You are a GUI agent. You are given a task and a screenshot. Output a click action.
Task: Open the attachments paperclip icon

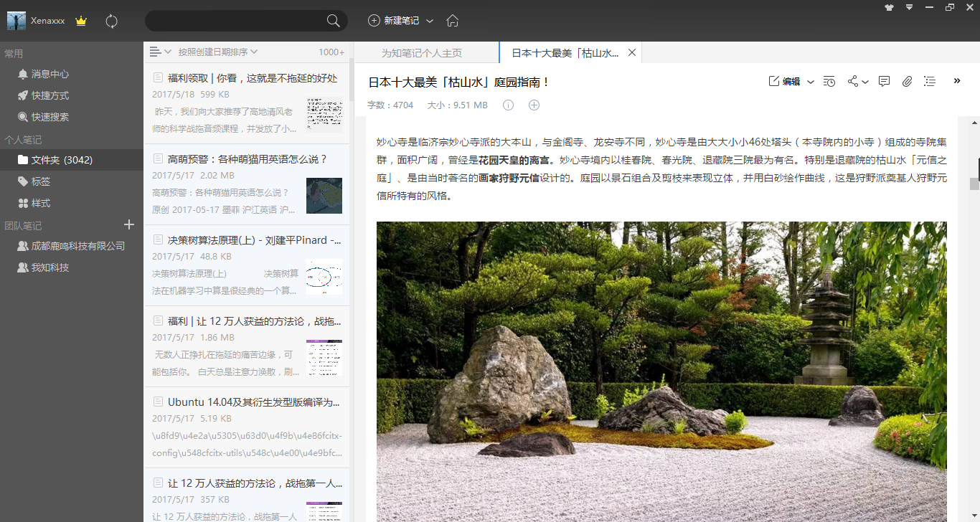click(907, 82)
